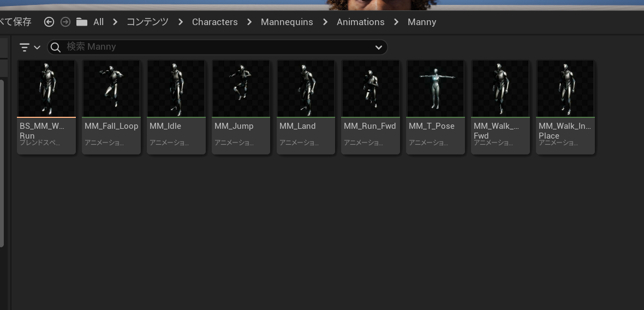Click the back navigation arrow icon
The height and width of the screenshot is (310, 644).
49,22
